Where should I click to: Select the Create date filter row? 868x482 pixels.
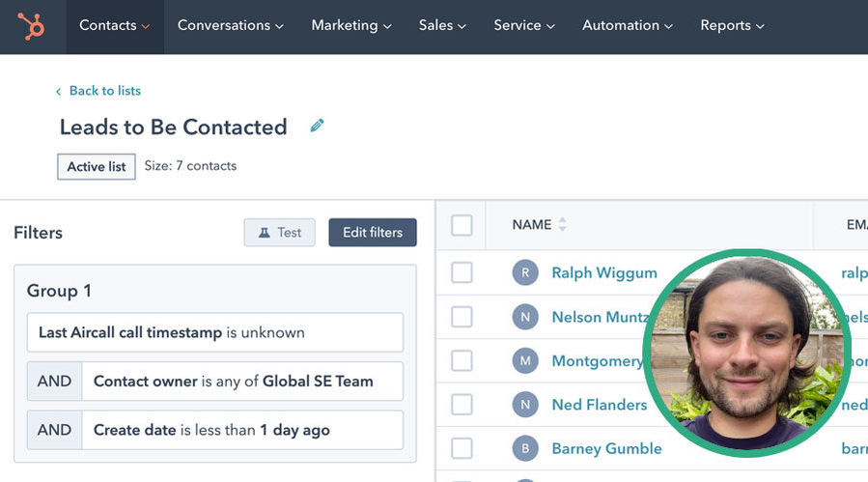[241, 430]
